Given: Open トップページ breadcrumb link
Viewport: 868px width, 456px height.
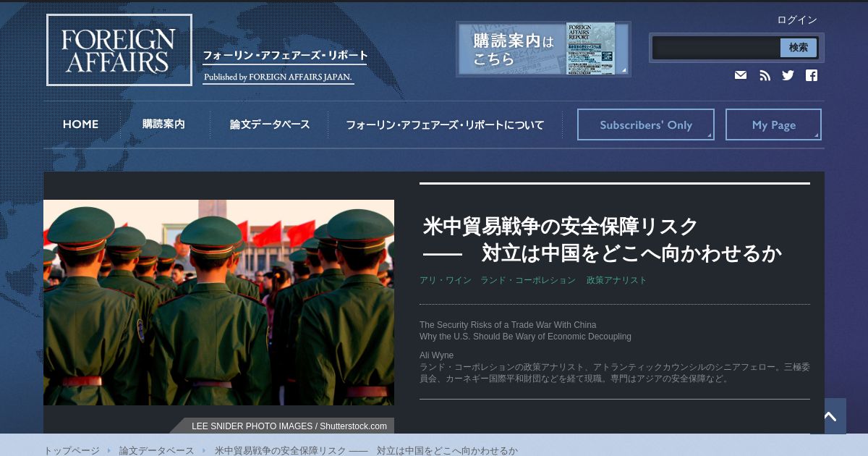Looking at the screenshot, I should tap(72, 450).
